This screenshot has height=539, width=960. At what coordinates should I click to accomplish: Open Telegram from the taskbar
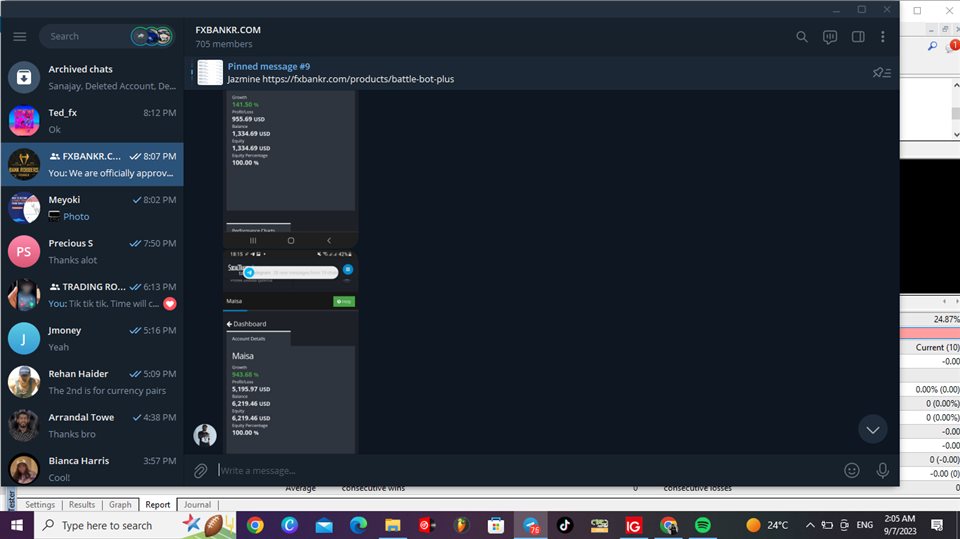coord(530,525)
